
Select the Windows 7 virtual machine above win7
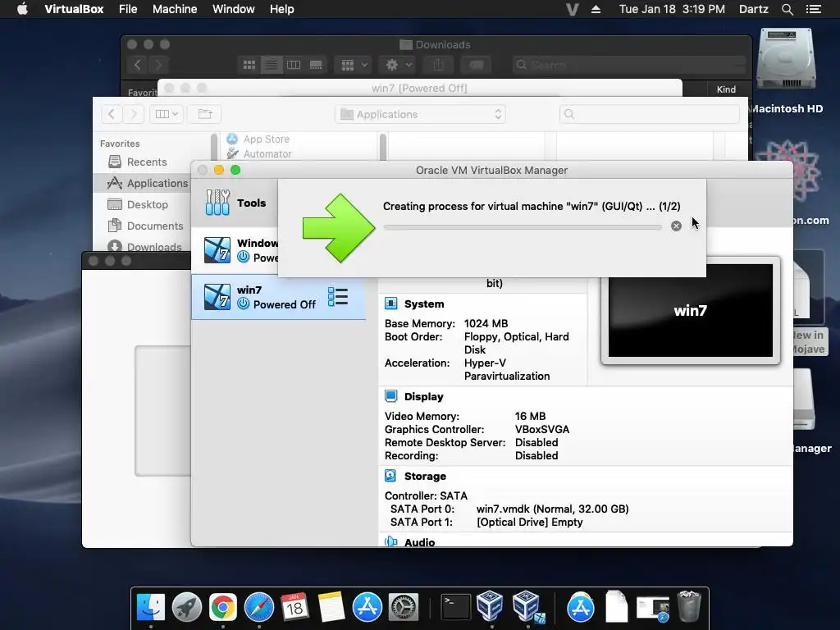[x=235, y=250]
